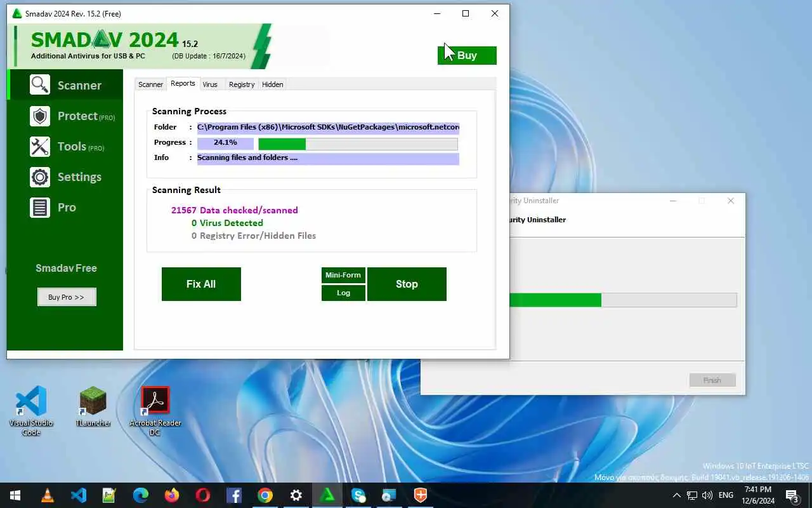812x508 pixels.
Task: Click the SMADAV 2024 logo banner
Action: coord(140,46)
